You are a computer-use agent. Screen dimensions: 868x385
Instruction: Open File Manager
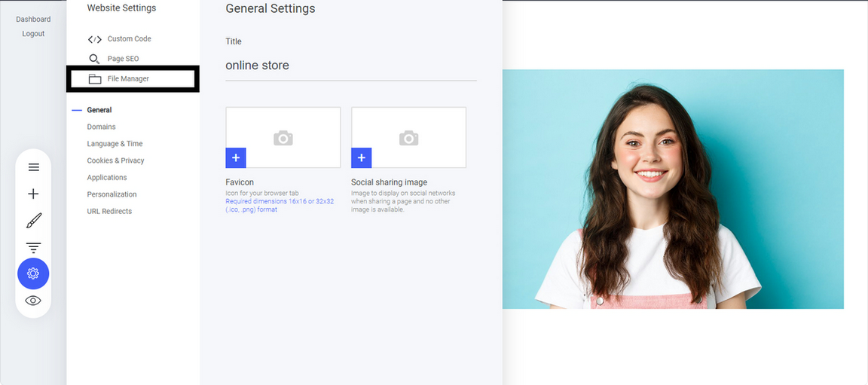pos(133,79)
